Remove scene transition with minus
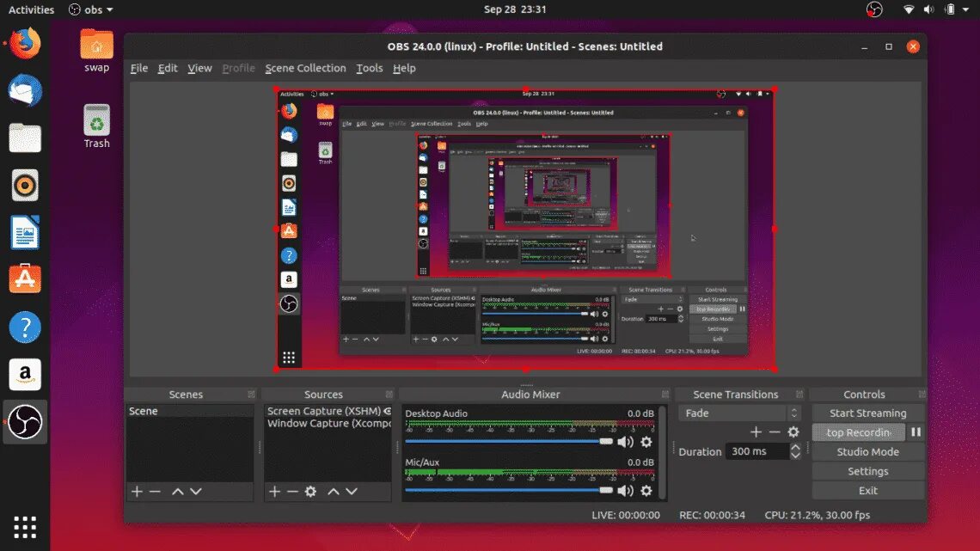This screenshot has height=551, width=980. (x=775, y=432)
